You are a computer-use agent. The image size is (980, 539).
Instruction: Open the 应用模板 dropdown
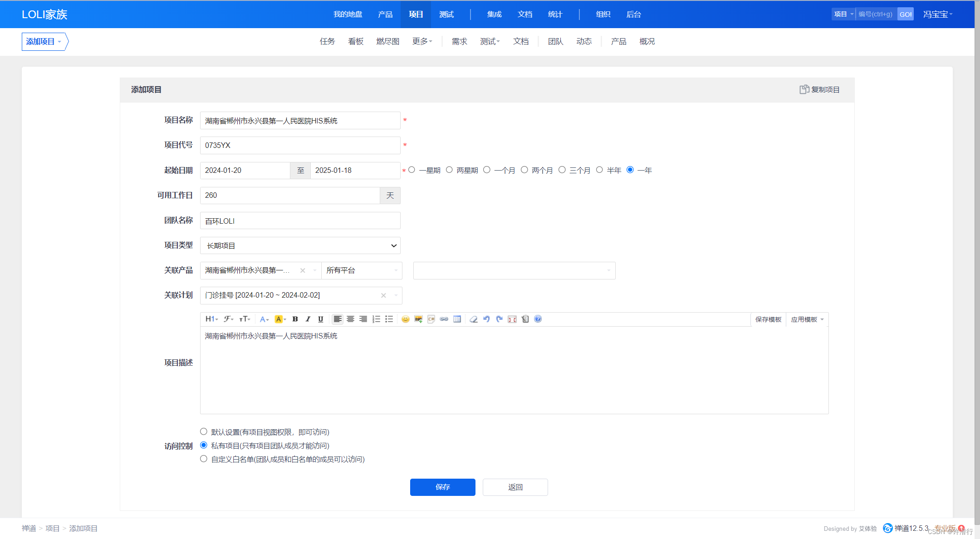(807, 319)
